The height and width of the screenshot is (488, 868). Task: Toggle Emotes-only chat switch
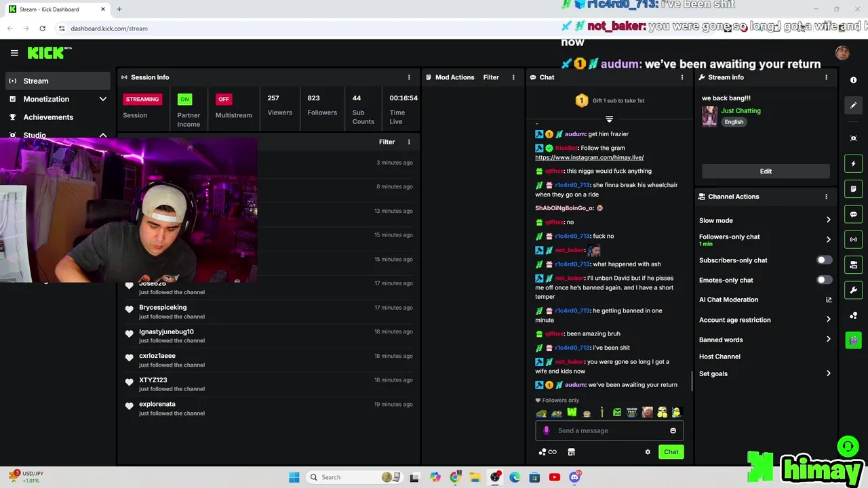point(824,280)
